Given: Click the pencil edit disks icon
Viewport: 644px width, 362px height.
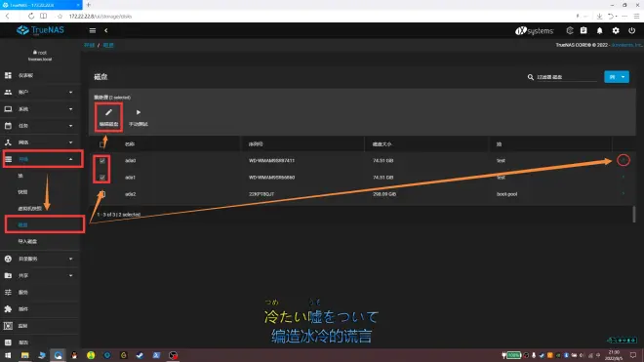Looking at the screenshot, I should (x=108, y=112).
